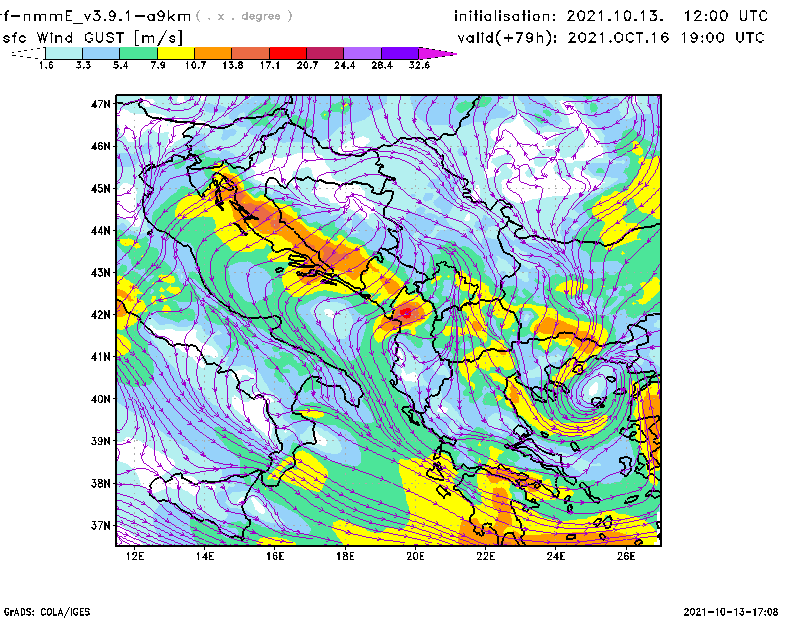Click the 37N latitude label
The image size is (800, 618).
point(101,525)
